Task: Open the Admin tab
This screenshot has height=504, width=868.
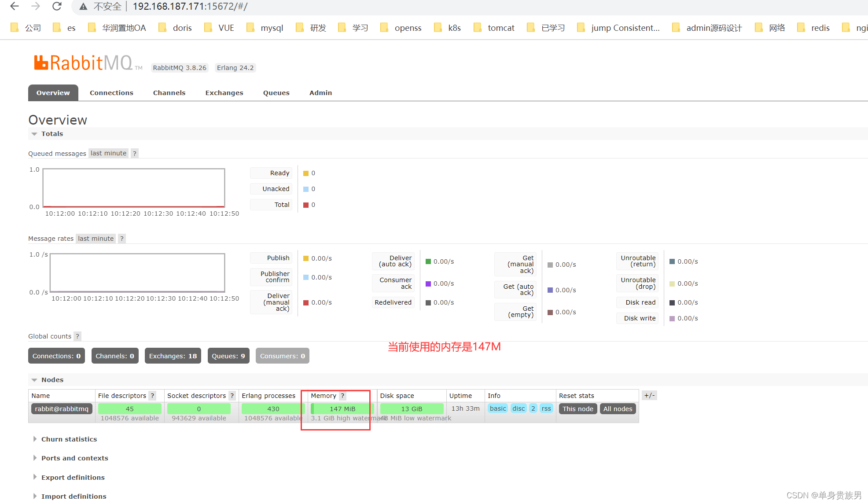Action: [x=320, y=93]
